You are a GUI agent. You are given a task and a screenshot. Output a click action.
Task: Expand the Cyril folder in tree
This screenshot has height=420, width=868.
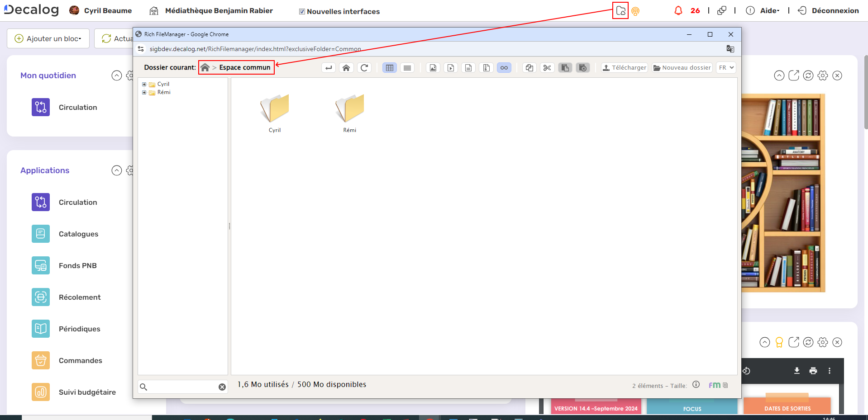click(x=144, y=84)
